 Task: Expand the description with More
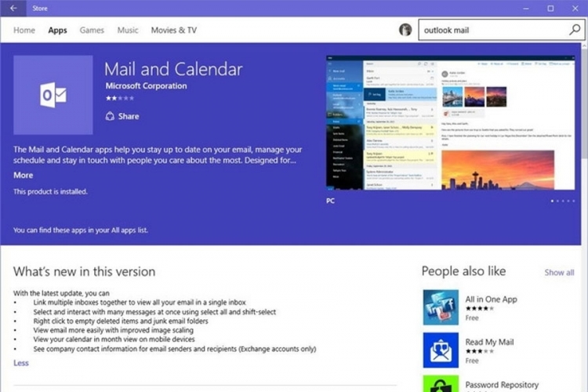pyautogui.click(x=24, y=175)
